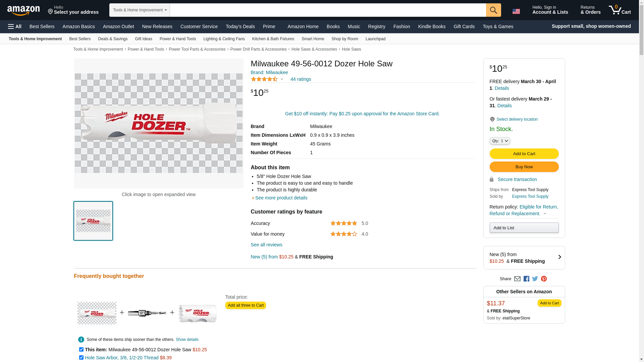Share product on Twitter icon
Screen dimensions: 644x362
pos(535,279)
